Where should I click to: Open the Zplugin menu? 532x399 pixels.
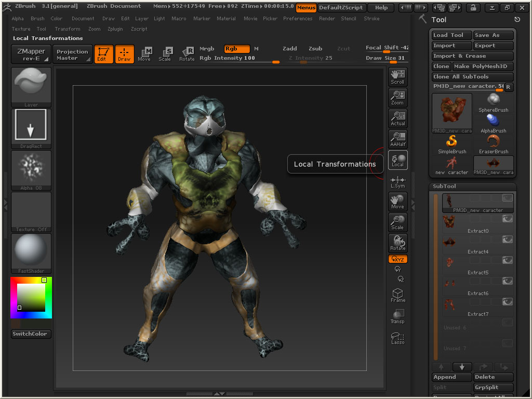click(115, 29)
